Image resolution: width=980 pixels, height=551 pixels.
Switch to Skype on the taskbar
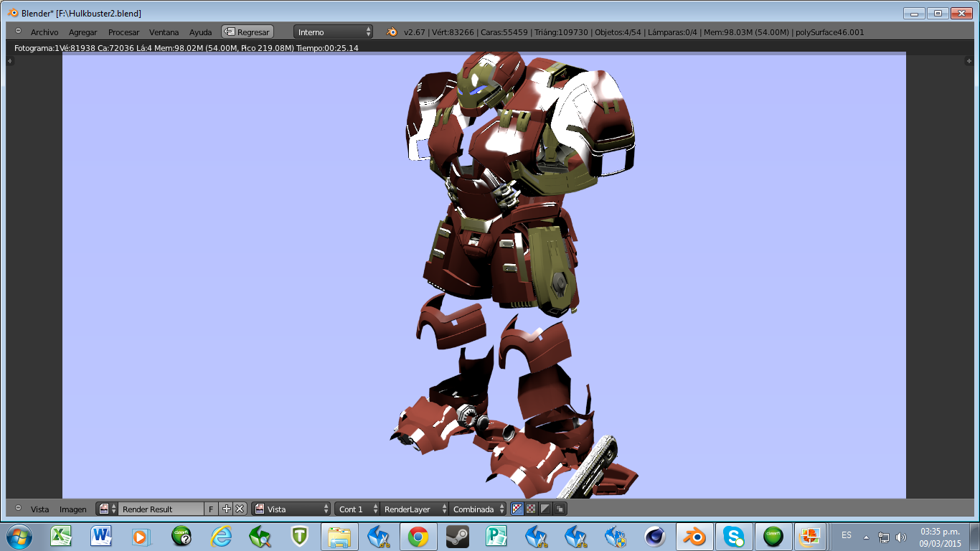(734, 536)
